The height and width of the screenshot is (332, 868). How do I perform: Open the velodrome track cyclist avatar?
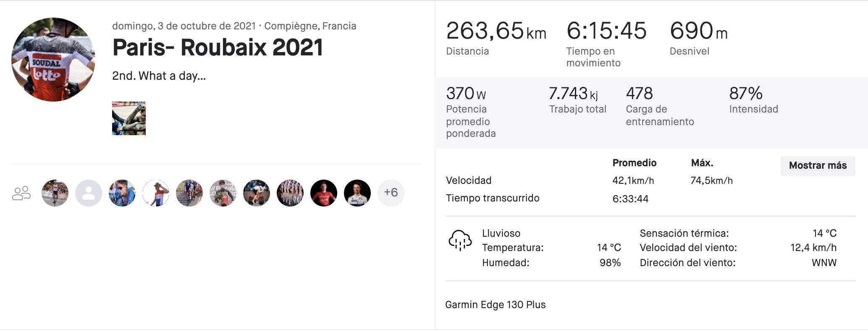click(257, 193)
